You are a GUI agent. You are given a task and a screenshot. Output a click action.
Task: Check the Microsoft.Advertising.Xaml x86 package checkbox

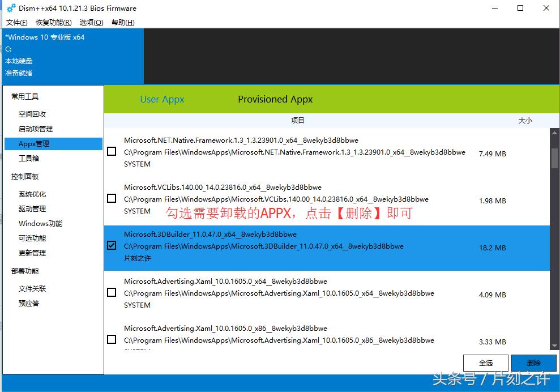112,339
